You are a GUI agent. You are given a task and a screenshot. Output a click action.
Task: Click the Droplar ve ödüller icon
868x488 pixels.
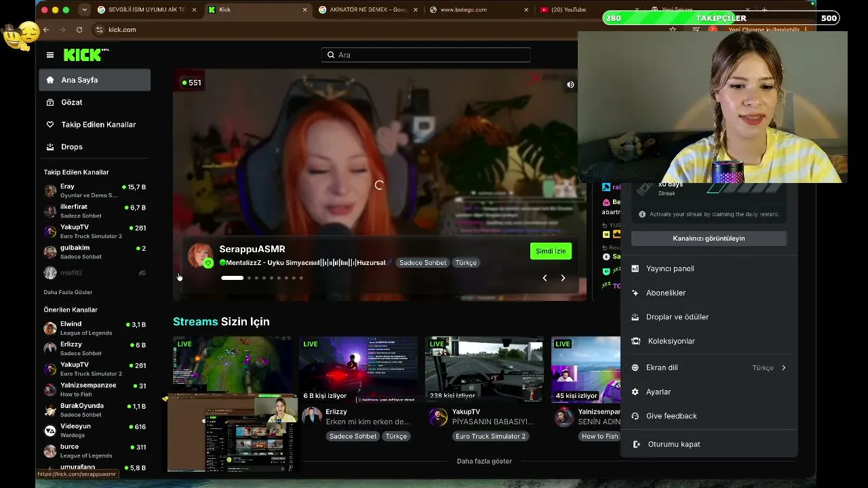pos(635,317)
